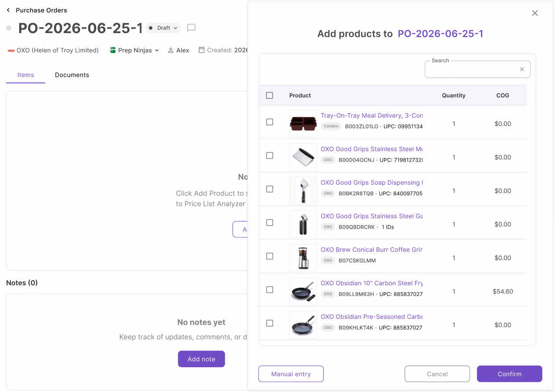Viewport: 555px width, 392px height.
Task: Confirm the product selection
Action: pos(510,374)
